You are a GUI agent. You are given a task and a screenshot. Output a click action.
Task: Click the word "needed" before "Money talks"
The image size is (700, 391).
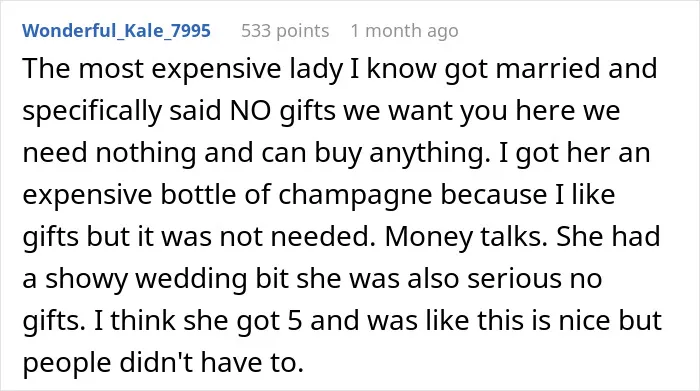322,236
